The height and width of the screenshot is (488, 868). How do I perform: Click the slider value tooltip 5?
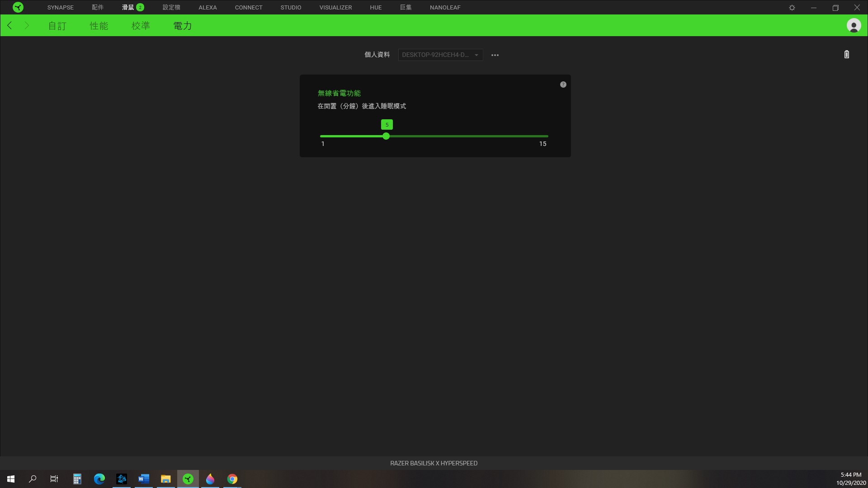coord(387,125)
